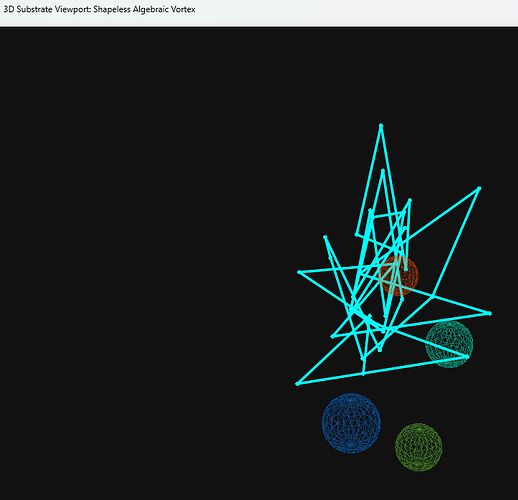Select the green wireframe sphere
This screenshot has width=518, height=500.
click(419, 447)
